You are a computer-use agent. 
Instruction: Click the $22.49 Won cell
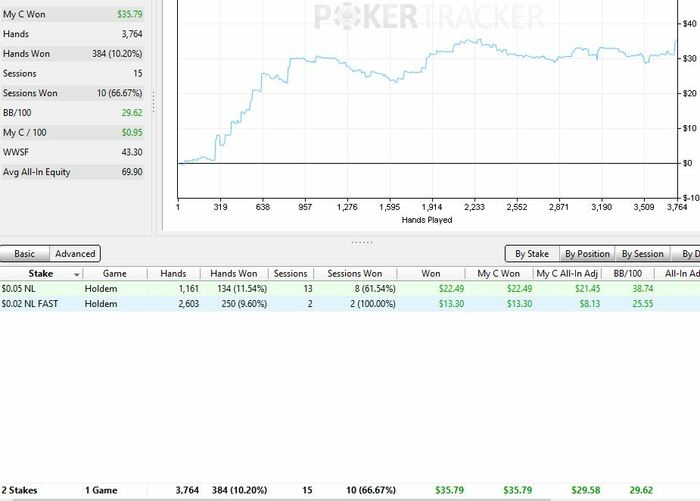[451, 289]
